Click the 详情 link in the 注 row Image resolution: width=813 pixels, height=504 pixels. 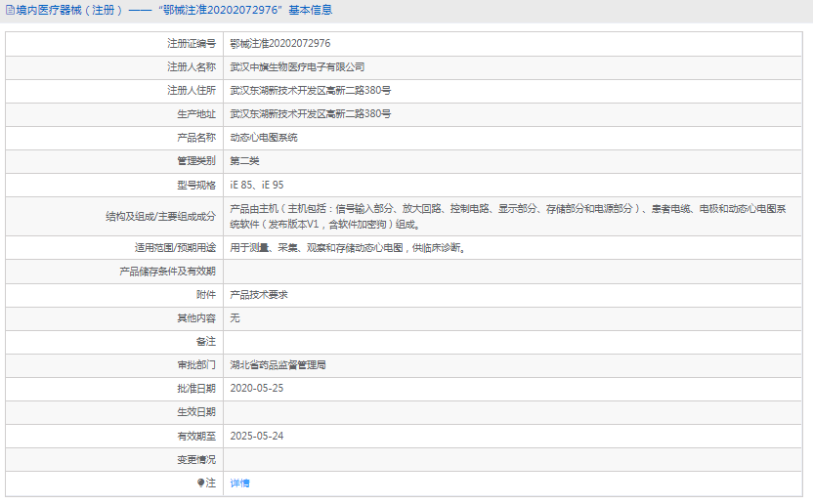[x=239, y=483]
